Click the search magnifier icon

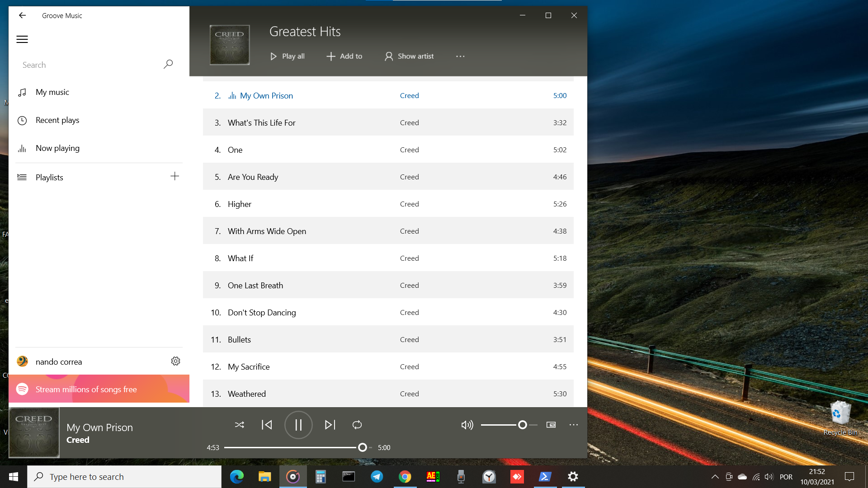pos(168,65)
